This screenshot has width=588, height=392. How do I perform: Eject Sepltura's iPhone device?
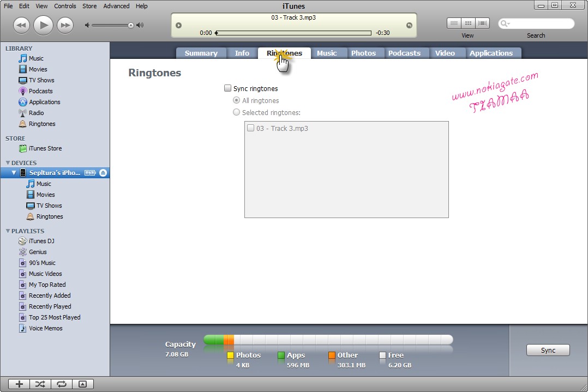tap(103, 173)
